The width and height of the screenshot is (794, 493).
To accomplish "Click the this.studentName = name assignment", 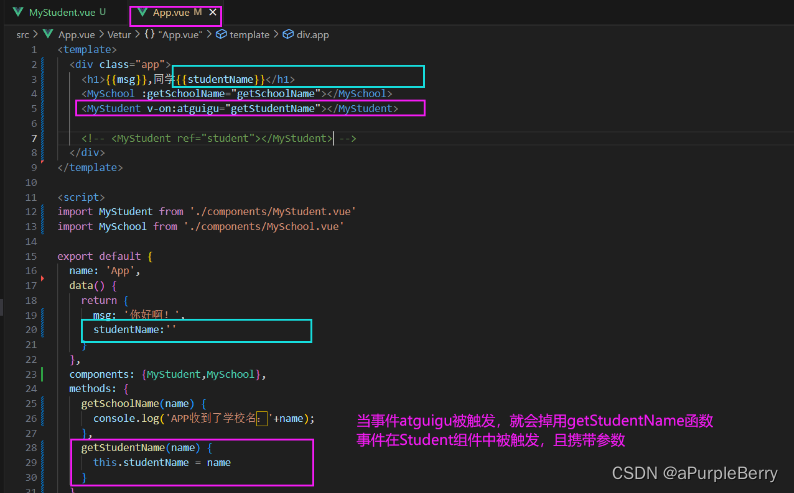I will pyautogui.click(x=162, y=463).
